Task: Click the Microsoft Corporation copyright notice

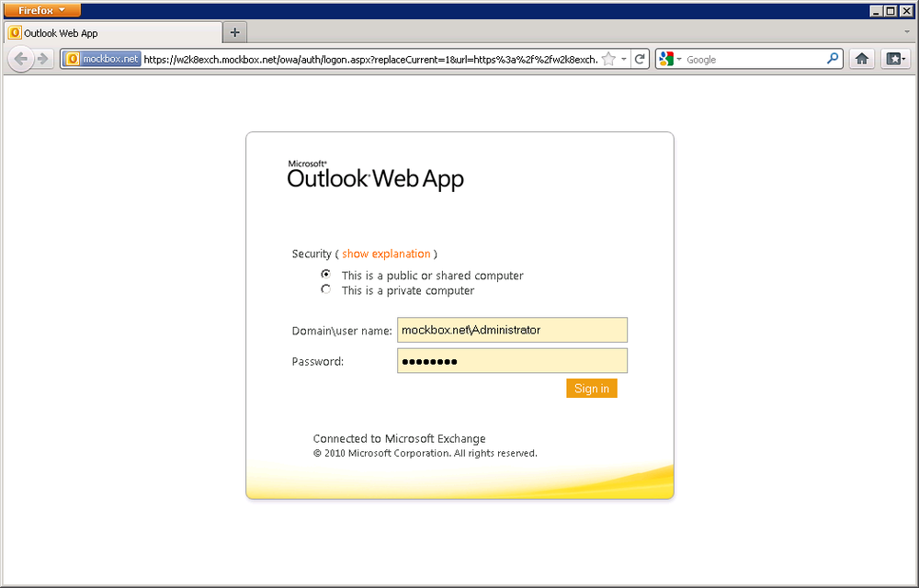Action: (x=425, y=453)
